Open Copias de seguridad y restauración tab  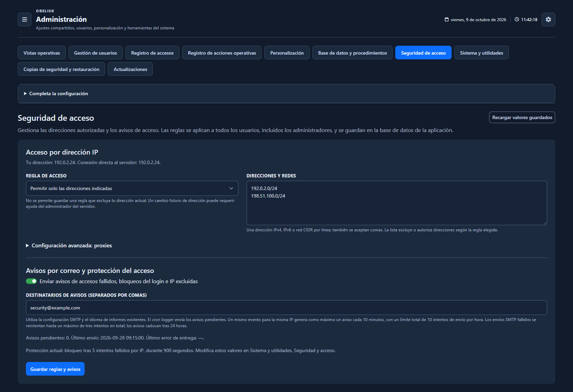click(61, 69)
